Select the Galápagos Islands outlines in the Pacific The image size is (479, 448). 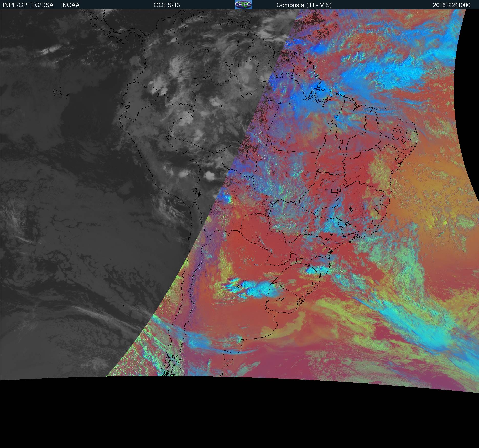(59, 93)
